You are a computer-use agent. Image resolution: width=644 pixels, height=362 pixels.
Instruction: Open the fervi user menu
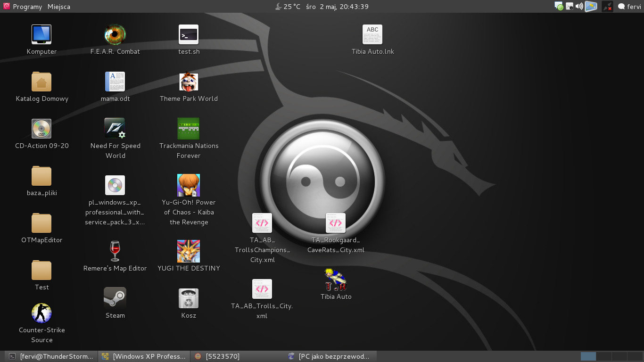[629, 7]
